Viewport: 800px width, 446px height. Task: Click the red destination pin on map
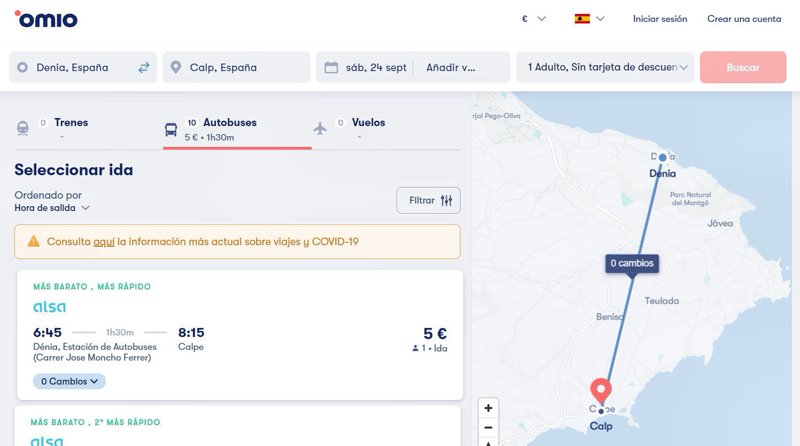[x=601, y=390]
